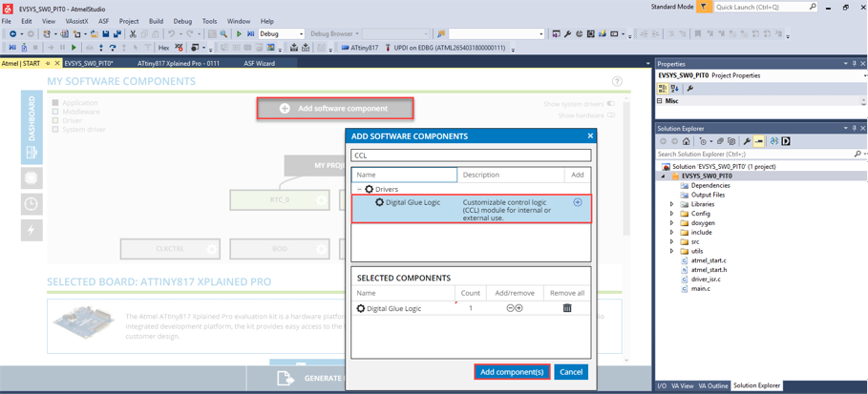Click the lightning bolt icon in sidebar
The image size is (868, 394).
[x=32, y=230]
